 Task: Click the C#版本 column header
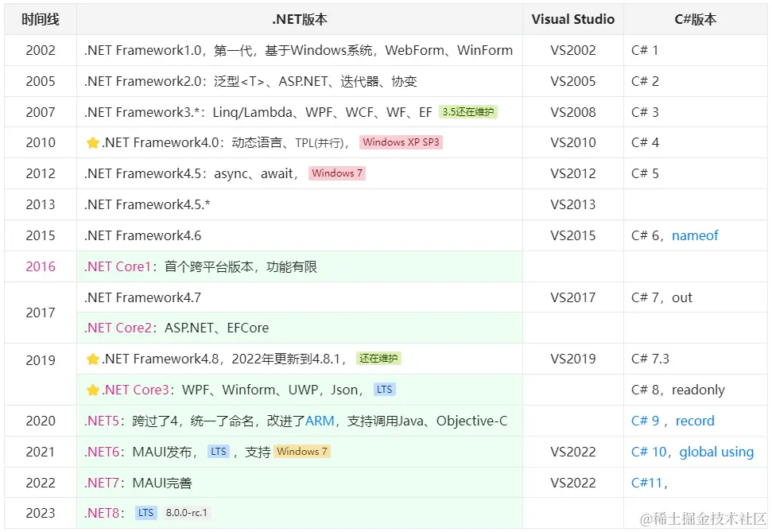point(695,19)
